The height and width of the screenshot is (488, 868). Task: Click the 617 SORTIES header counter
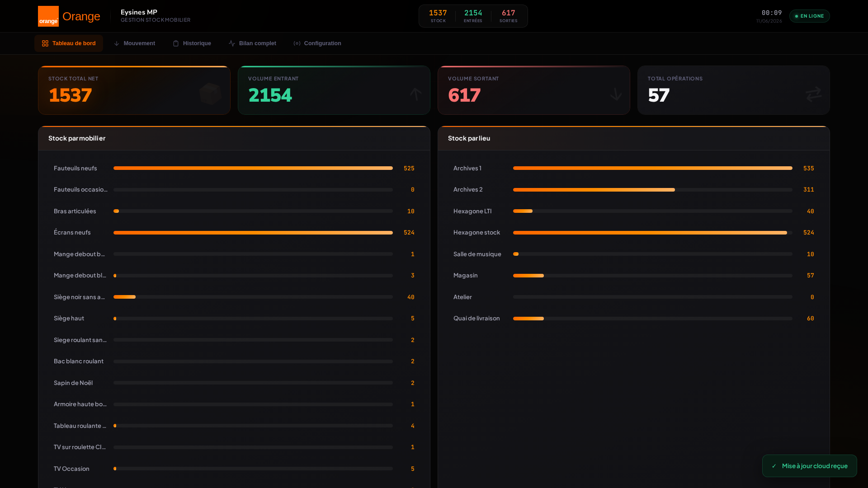tap(508, 16)
